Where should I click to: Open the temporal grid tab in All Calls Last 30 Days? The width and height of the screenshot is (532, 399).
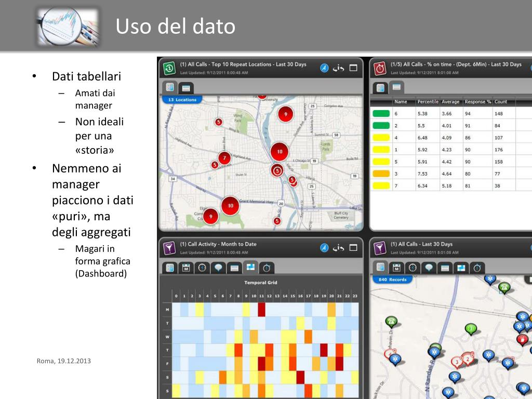click(461, 268)
